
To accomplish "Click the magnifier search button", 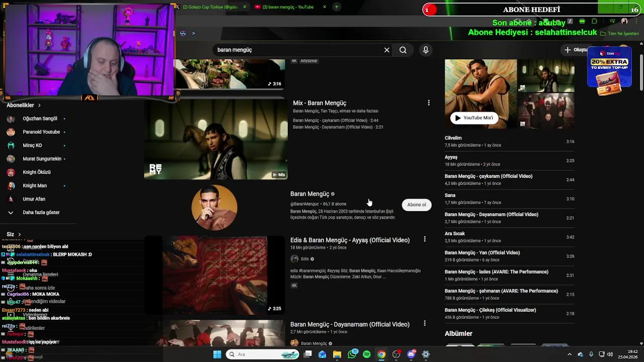I will tap(403, 50).
